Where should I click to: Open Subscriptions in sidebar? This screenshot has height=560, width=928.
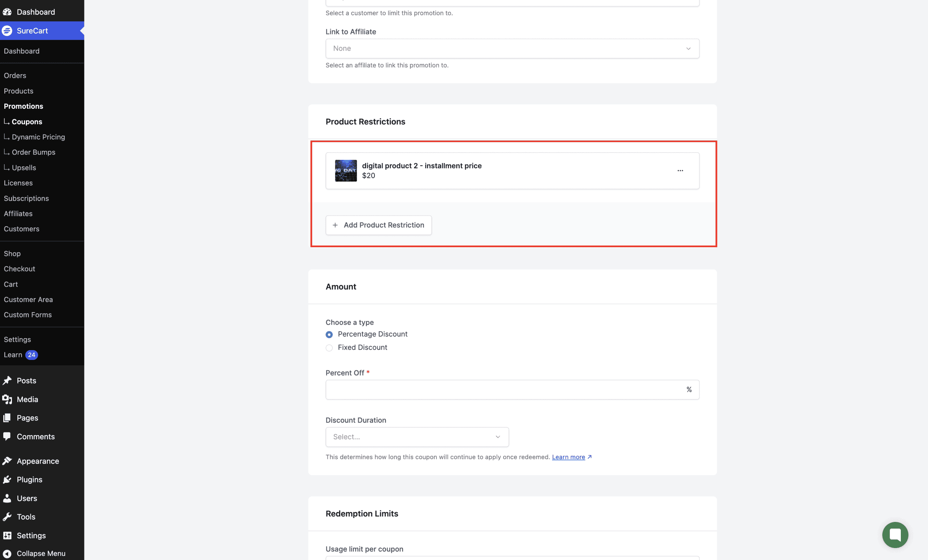(x=26, y=199)
